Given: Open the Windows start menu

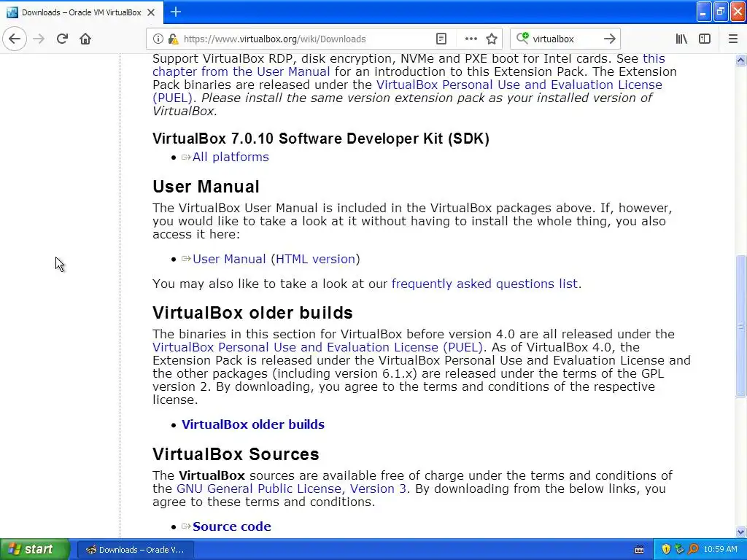Looking at the screenshot, I should pyautogui.click(x=35, y=549).
